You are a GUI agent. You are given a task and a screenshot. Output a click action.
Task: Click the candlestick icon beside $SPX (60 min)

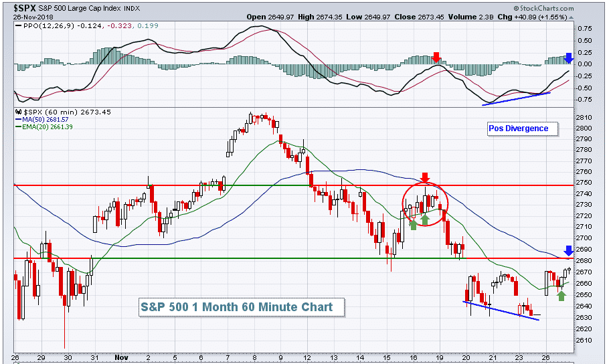[19, 112]
